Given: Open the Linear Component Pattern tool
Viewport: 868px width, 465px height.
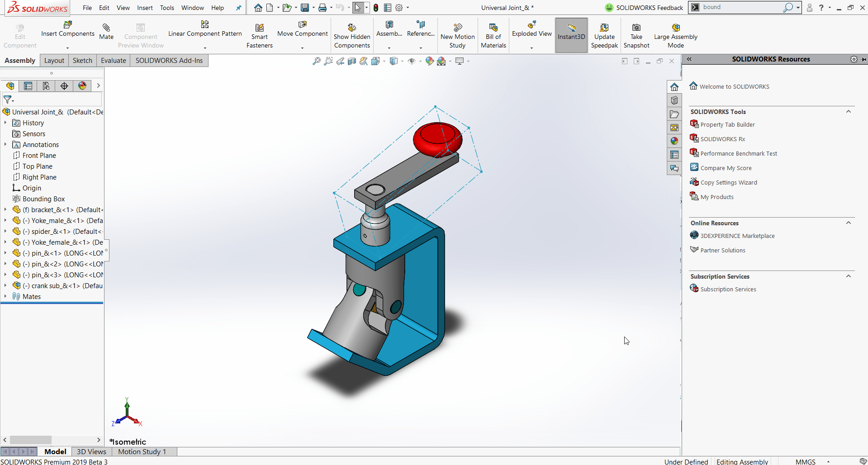Looking at the screenshot, I should pos(204,34).
